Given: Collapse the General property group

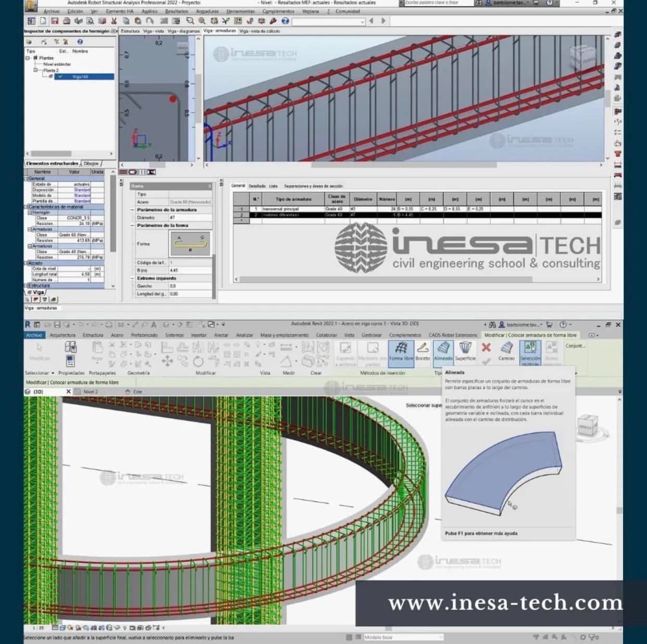Looking at the screenshot, I should point(26,178).
